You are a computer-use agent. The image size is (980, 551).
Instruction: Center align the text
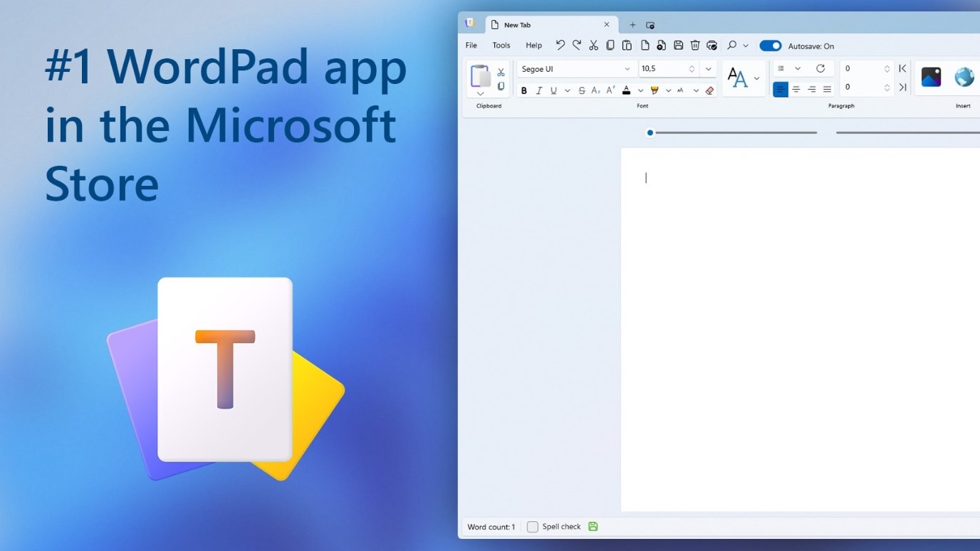[x=796, y=89]
